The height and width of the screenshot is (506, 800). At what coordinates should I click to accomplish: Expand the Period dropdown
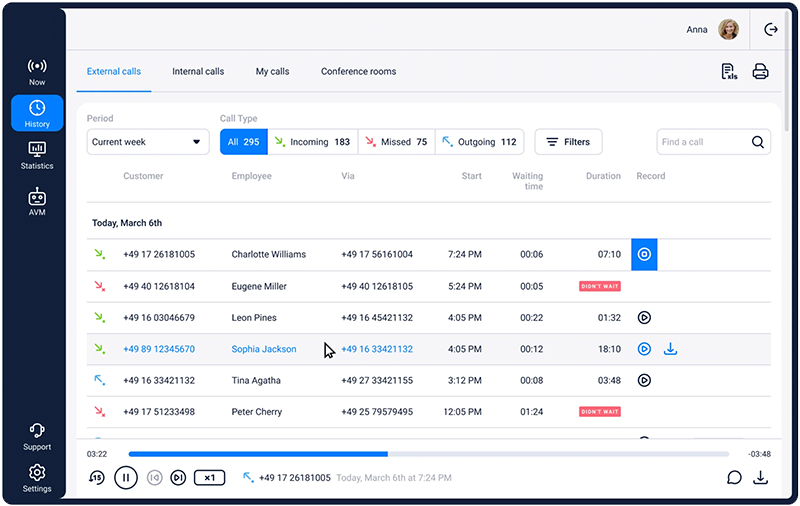click(x=147, y=142)
